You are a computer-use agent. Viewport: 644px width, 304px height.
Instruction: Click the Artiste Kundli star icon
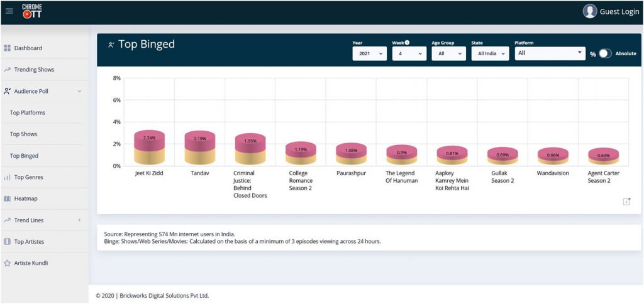tap(8, 263)
